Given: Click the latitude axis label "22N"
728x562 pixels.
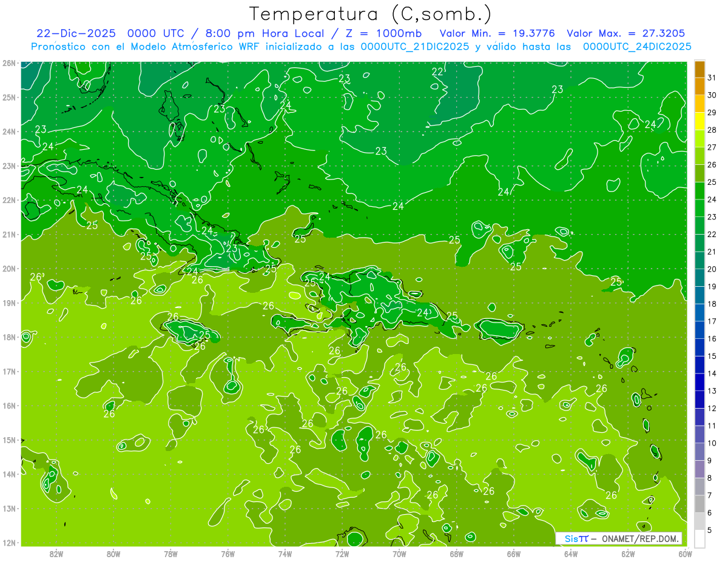Looking at the screenshot, I should (8, 200).
